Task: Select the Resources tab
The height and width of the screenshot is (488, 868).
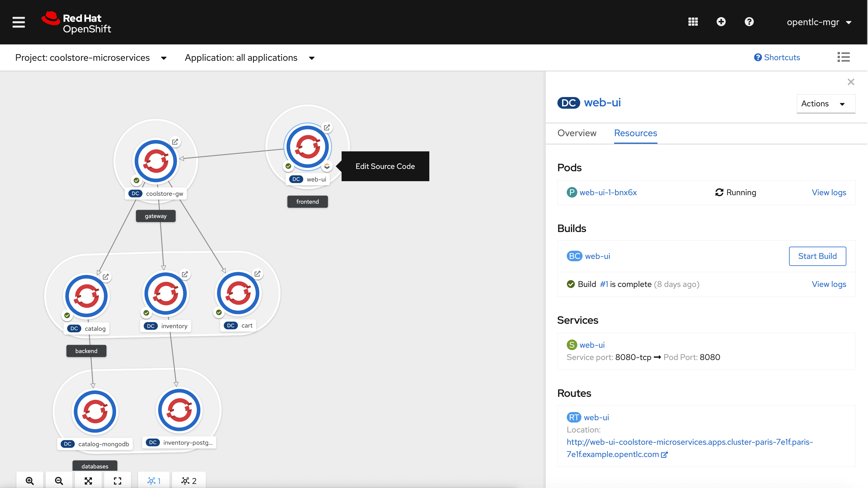Action: click(x=635, y=133)
